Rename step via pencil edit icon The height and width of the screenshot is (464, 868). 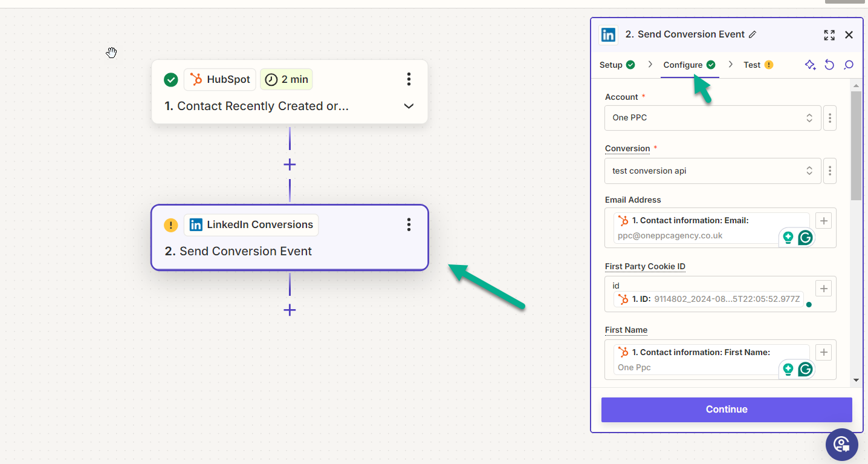click(x=753, y=34)
